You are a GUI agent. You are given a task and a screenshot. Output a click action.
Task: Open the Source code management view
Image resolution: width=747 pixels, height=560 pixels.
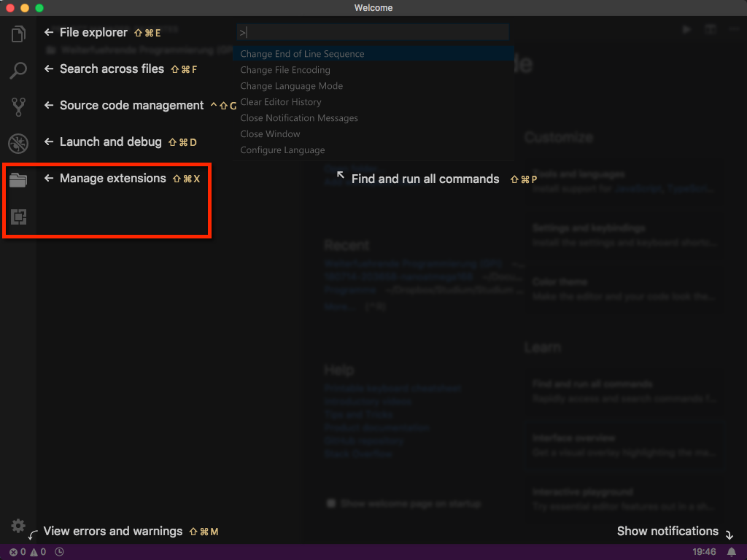click(18, 106)
